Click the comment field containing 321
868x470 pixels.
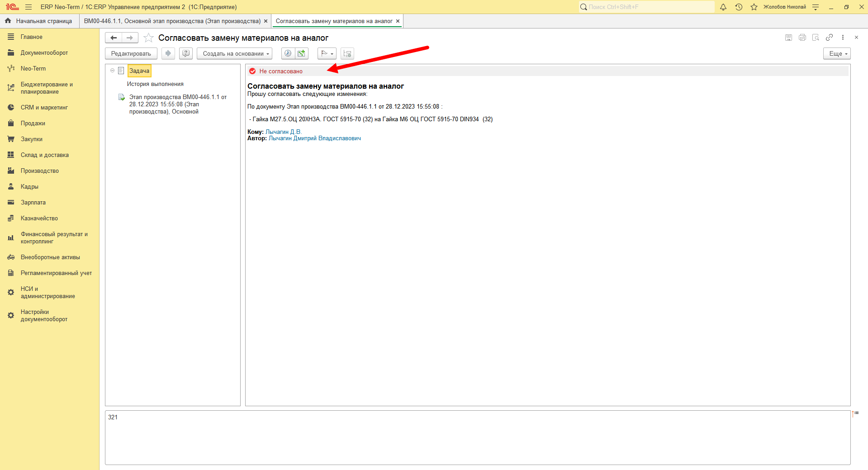(478, 437)
